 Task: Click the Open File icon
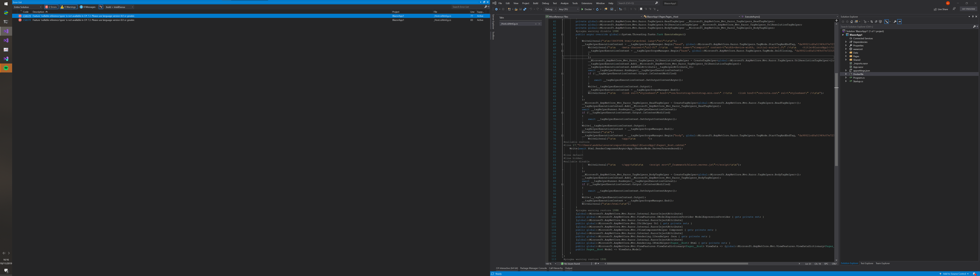516,9
